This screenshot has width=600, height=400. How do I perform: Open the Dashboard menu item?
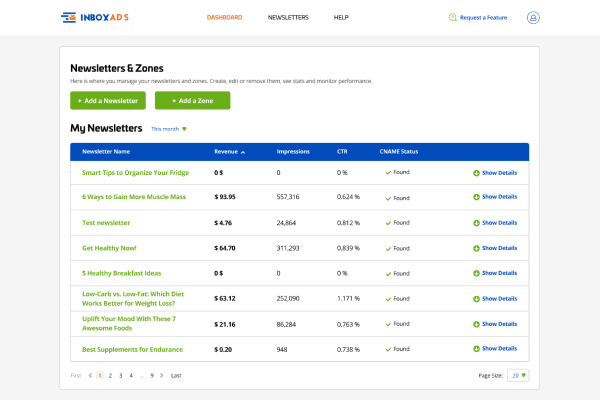pos(224,18)
